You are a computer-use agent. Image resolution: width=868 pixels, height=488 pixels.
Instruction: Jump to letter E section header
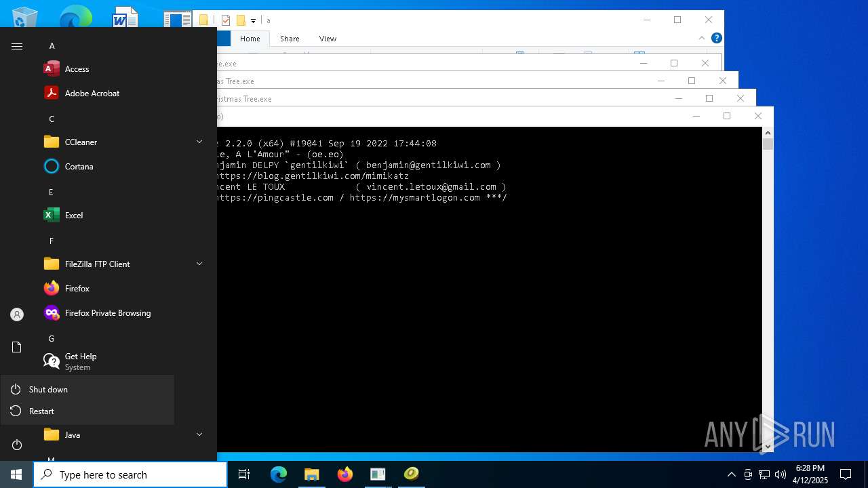[x=51, y=192]
